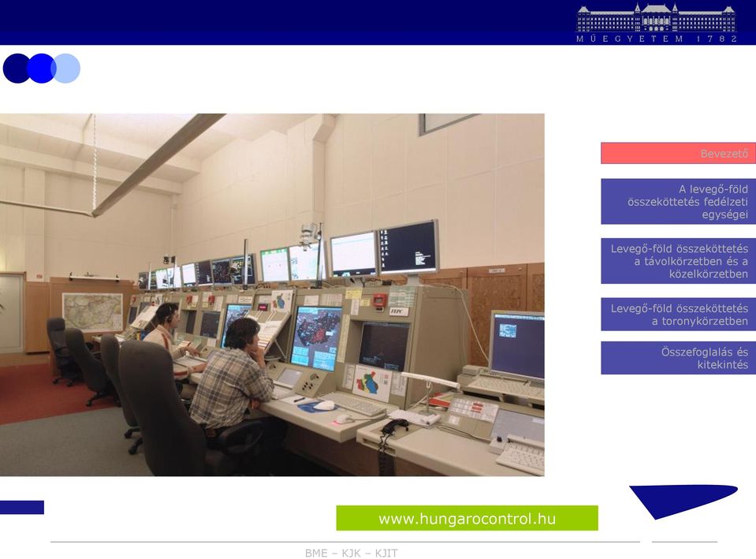Image resolution: width=756 pixels, height=559 pixels.
Task: Click the control room photo
Action: coord(272,295)
